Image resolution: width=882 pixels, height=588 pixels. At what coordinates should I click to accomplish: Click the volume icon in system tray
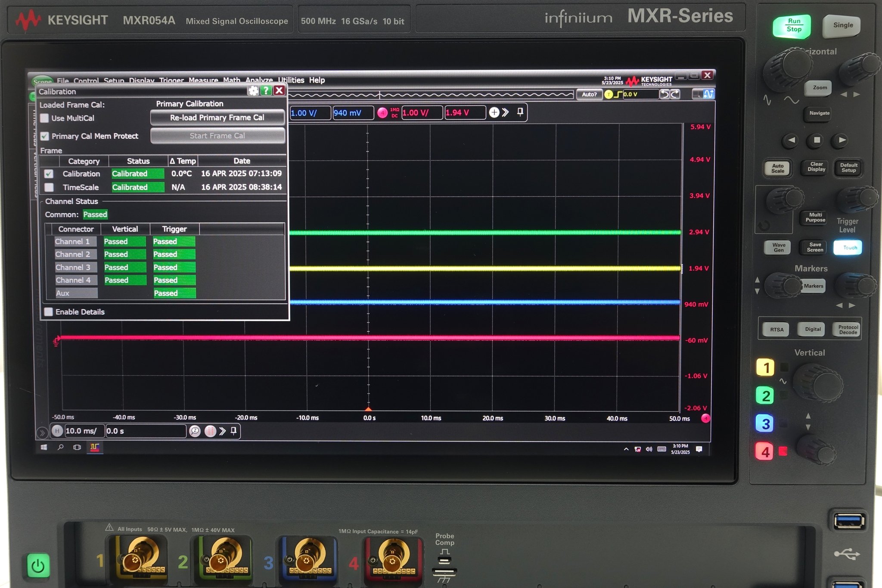point(649,449)
